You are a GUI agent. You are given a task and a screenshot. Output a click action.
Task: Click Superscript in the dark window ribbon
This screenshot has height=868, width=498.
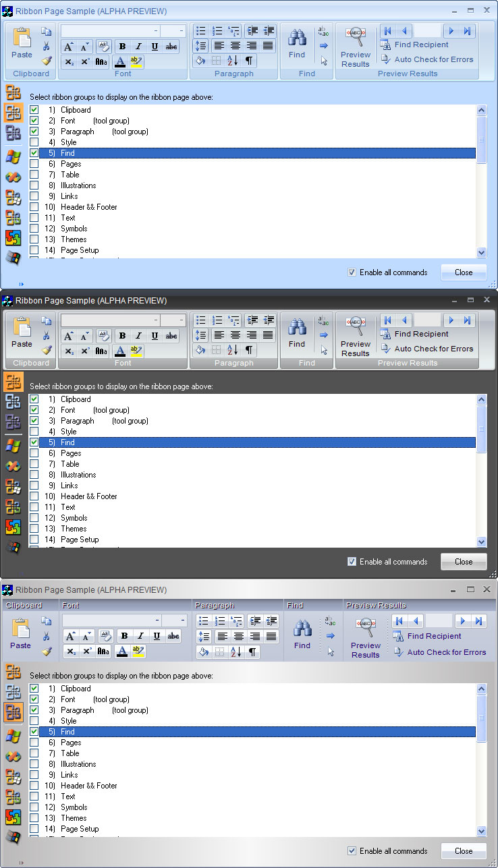click(86, 351)
